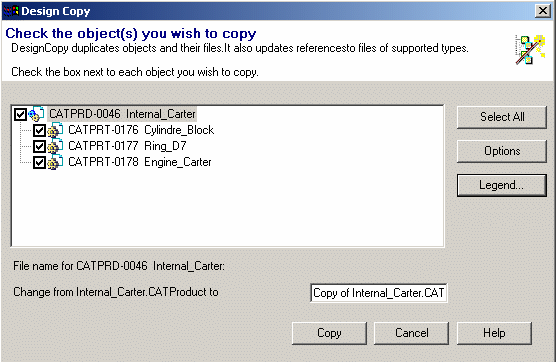This screenshot has width=556, height=362.
Task: Click the Select All button
Action: click(502, 117)
